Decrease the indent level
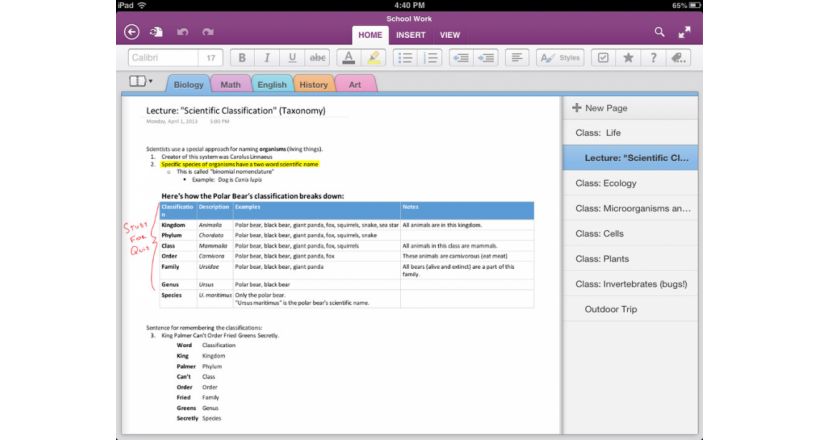This screenshot has width=820, height=440. pyautogui.click(x=461, y=58)
